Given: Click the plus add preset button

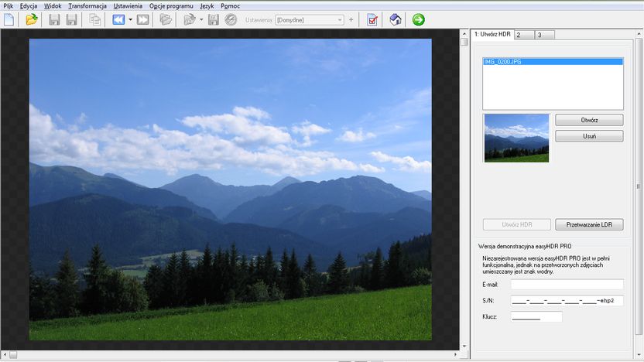Looking at the screenshot, I should 351,19.
